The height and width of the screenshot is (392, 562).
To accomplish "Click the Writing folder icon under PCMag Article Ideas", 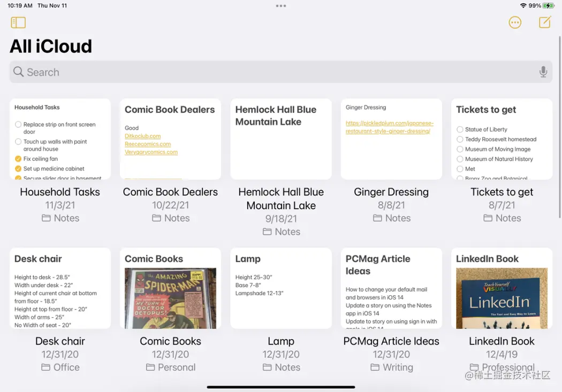I will coord(375,367).
